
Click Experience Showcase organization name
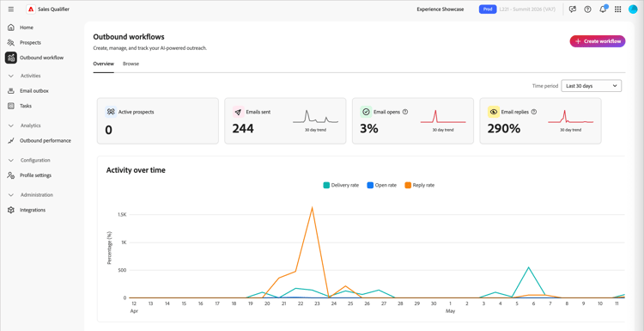tap(440, 9)
